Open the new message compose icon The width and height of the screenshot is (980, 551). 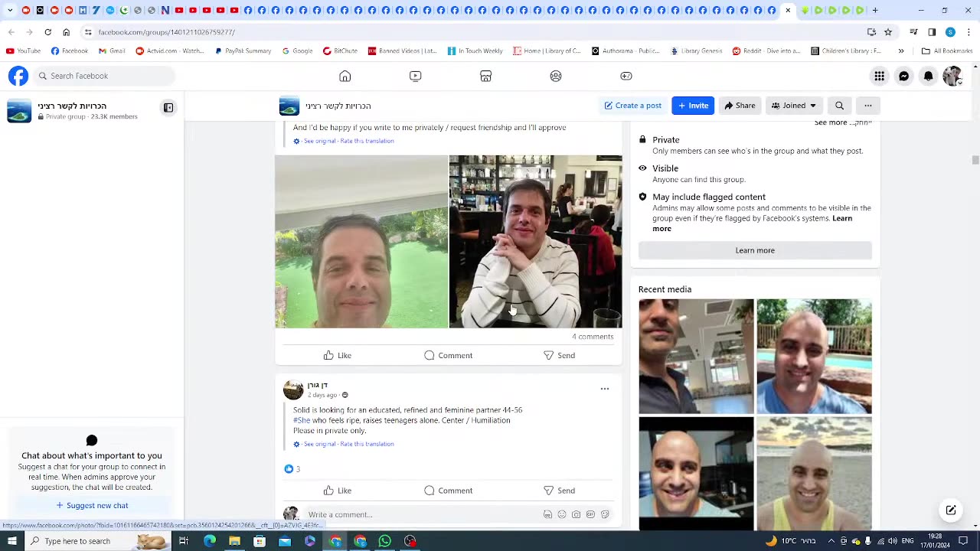pos(951,510)
